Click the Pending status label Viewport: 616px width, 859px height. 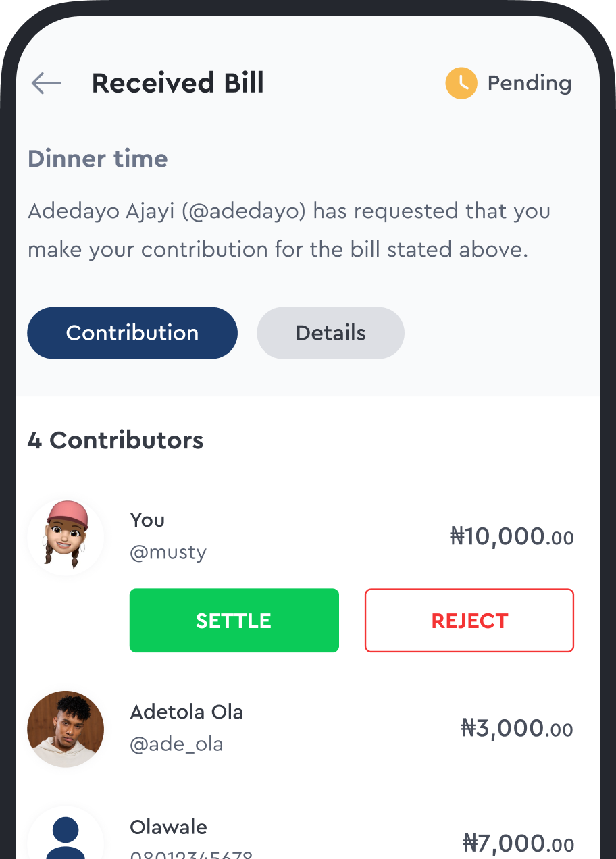(x=529, y=83)
